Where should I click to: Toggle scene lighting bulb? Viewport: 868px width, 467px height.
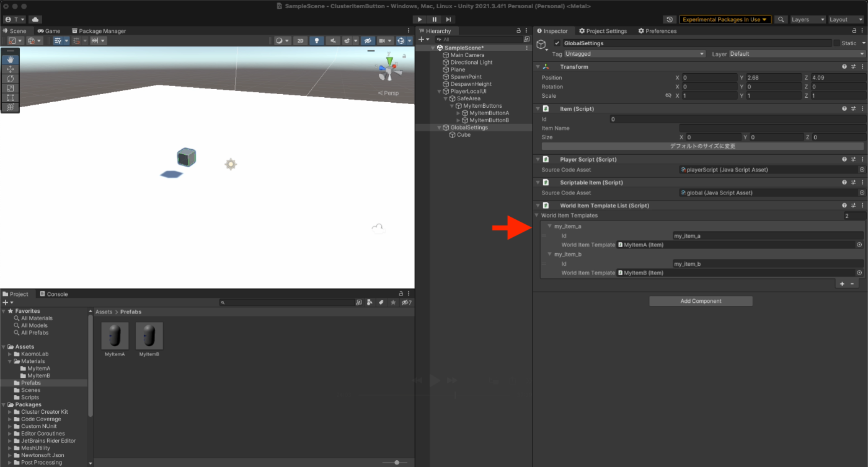click(317, 41)
